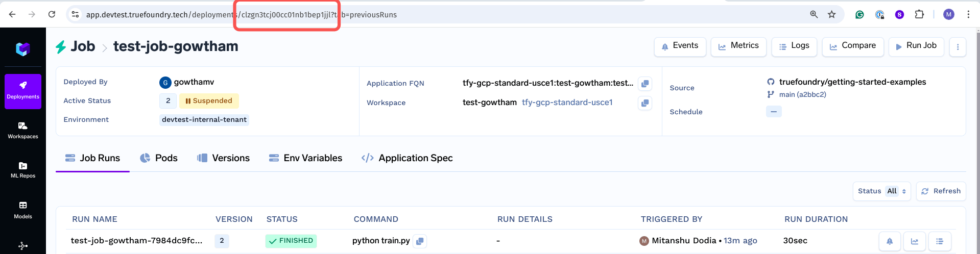Screen dimensions: 980x254
Task: Open the tfy-gcp-standard-usce1 cluster link
Action: 567,103
